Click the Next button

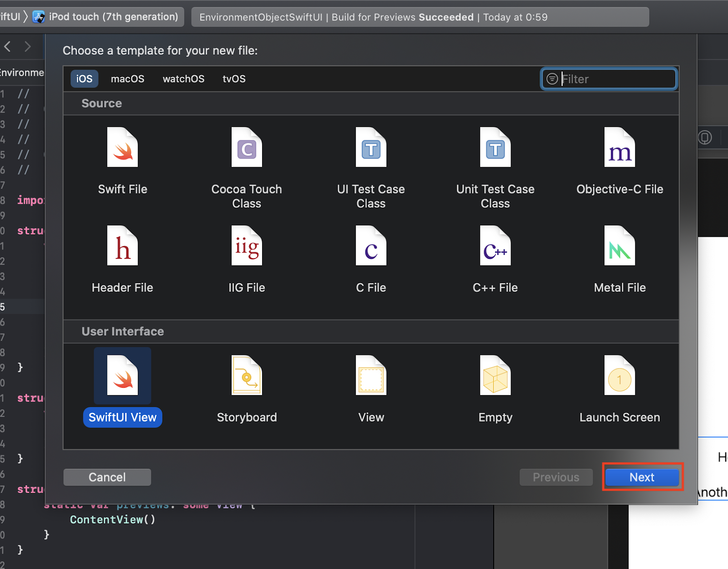coord(642,477)
